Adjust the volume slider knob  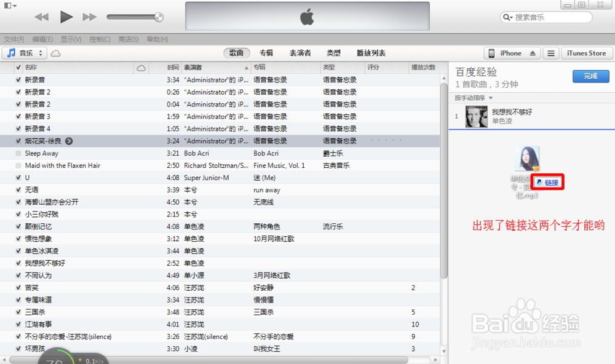[159, 17]
